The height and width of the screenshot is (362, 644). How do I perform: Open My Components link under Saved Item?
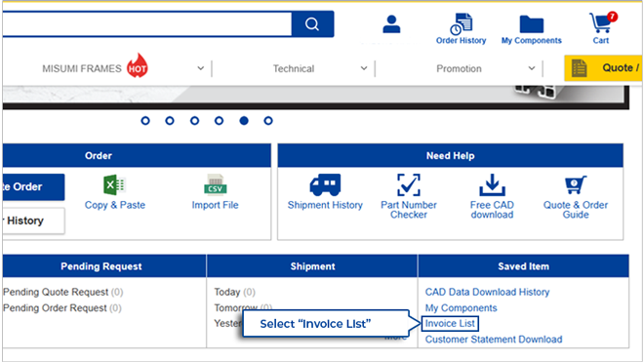461,308
